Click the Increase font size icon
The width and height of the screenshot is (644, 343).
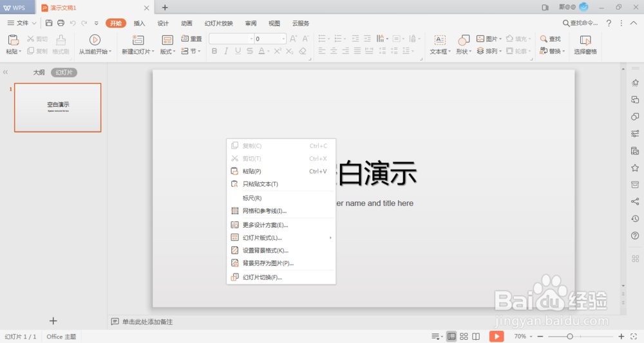293,39
